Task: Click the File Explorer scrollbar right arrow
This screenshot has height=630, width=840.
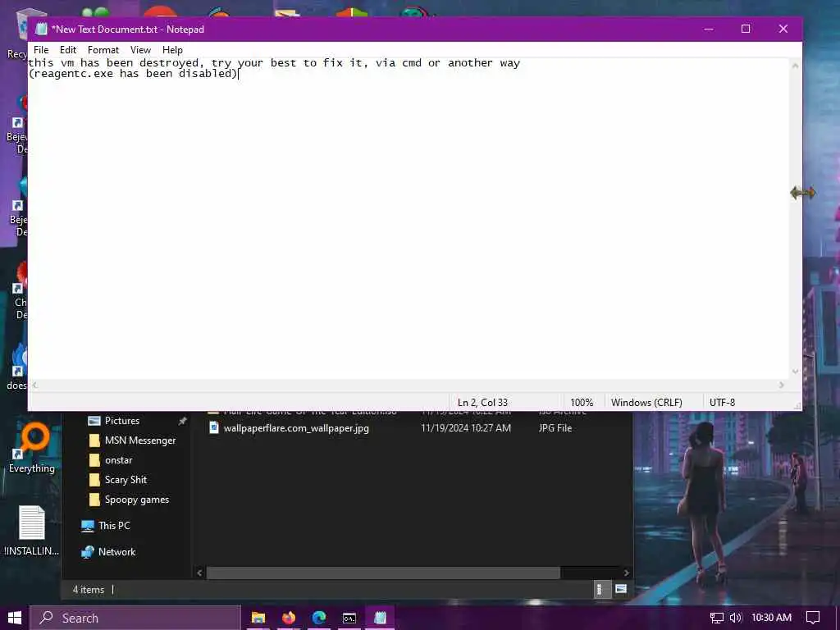Action: tap(626, 573)
